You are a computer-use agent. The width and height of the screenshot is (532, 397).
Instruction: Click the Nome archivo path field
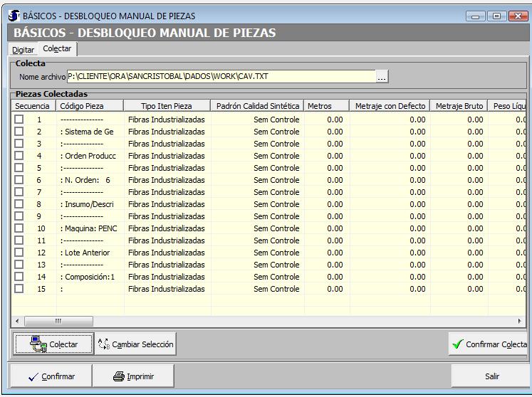221,77
